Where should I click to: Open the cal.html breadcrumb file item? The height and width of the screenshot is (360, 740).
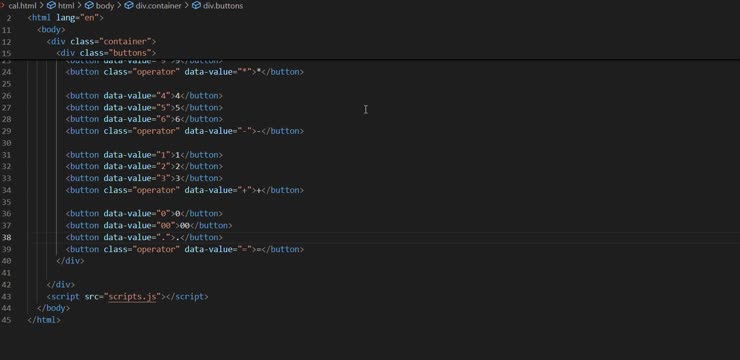22,6
